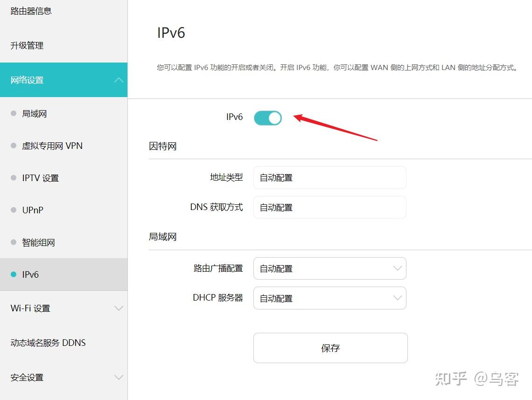
Task: Open the 路由广播配置 dropdown
Action: pos(330,268)
